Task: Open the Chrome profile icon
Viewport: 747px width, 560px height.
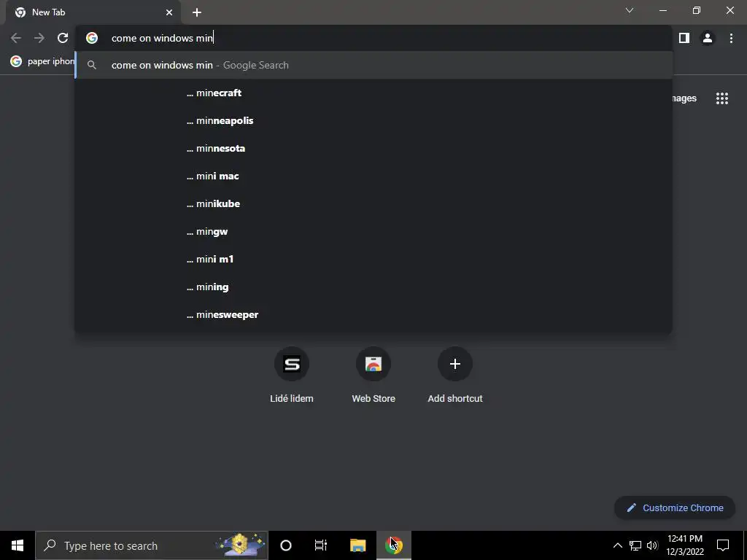Action: click(708, 38)
